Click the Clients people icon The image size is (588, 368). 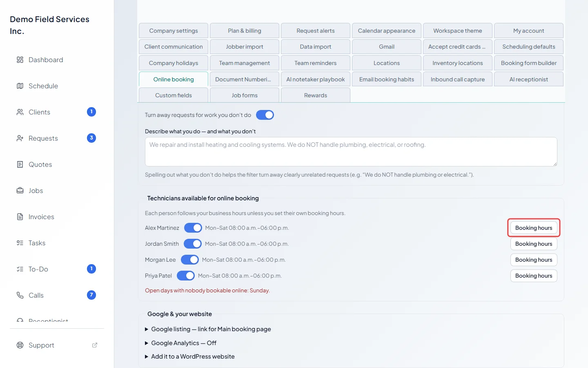click(20, 112)
